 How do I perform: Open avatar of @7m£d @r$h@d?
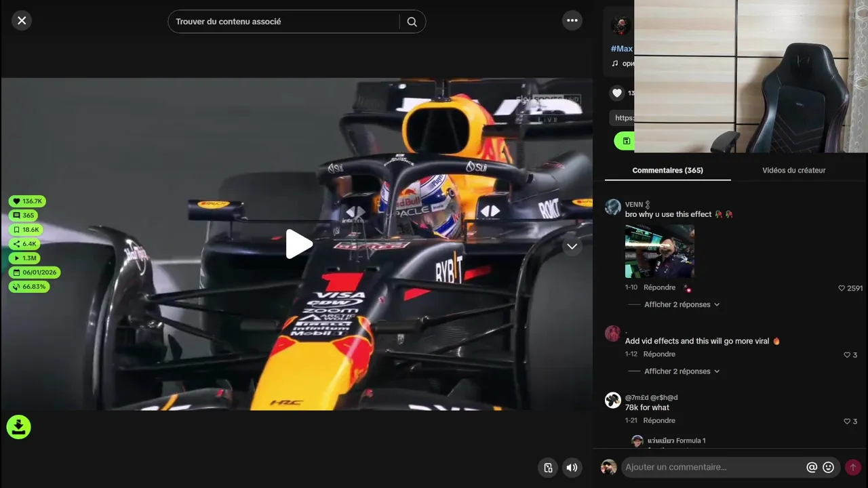point(613,400)
